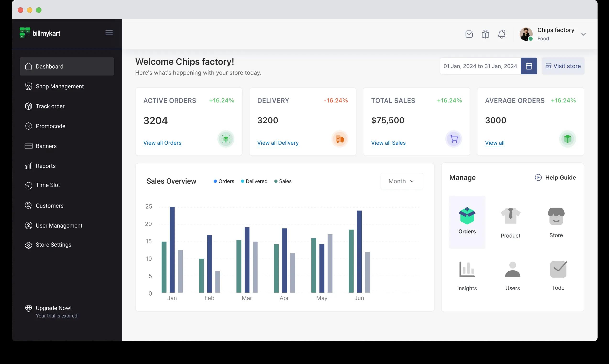609x364 pixels.
Task: Toggle Sales series in chart legend
Action: (x=283, y=181)
